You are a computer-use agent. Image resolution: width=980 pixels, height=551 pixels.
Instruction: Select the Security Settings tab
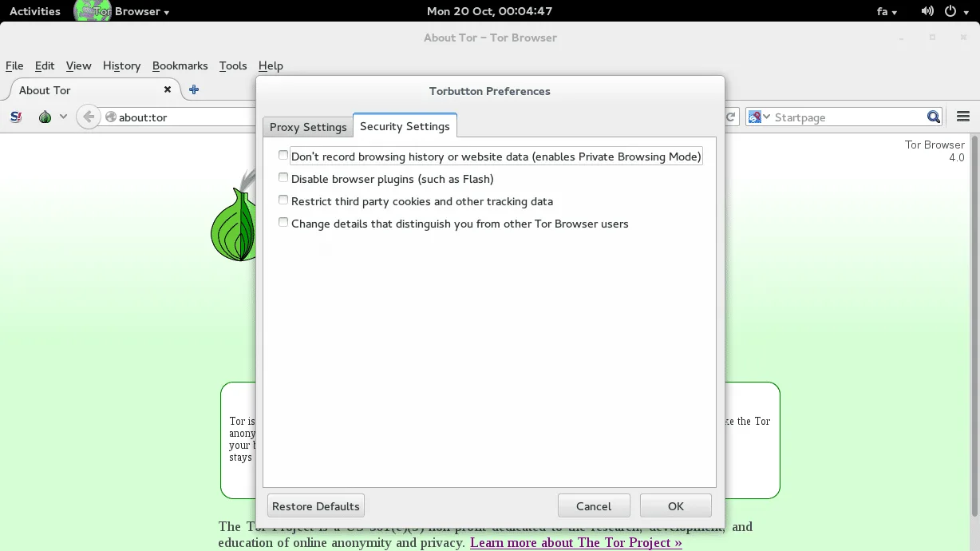(405, 126)
